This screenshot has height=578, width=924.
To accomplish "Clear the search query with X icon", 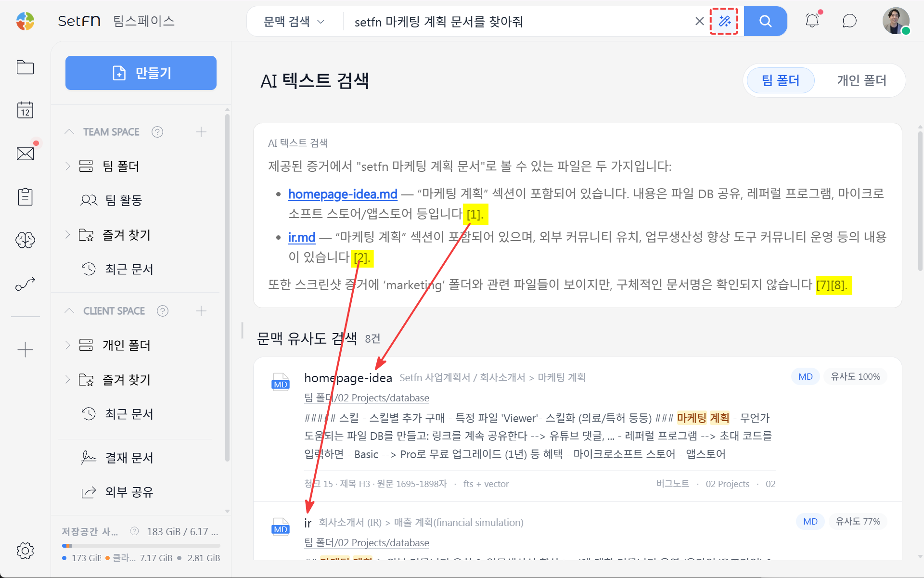I will pos(700,21).
